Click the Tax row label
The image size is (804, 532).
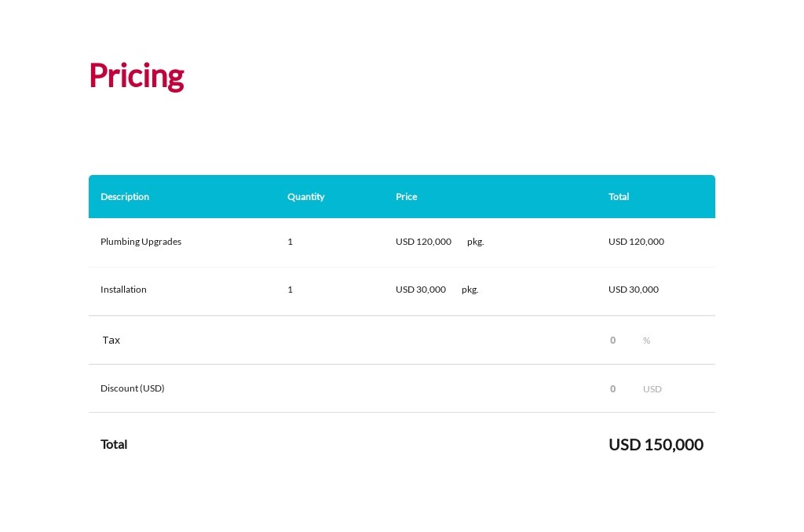point(111,340)
